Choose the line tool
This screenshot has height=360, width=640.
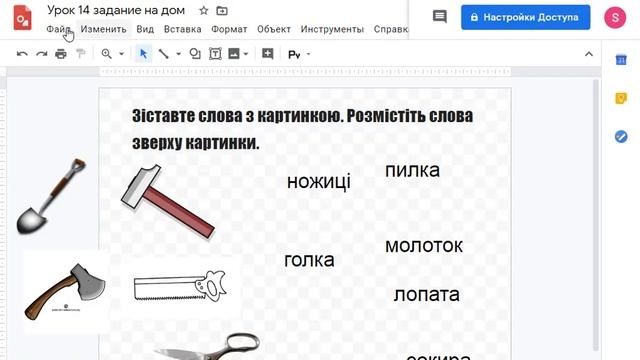(x=164, y=54)
